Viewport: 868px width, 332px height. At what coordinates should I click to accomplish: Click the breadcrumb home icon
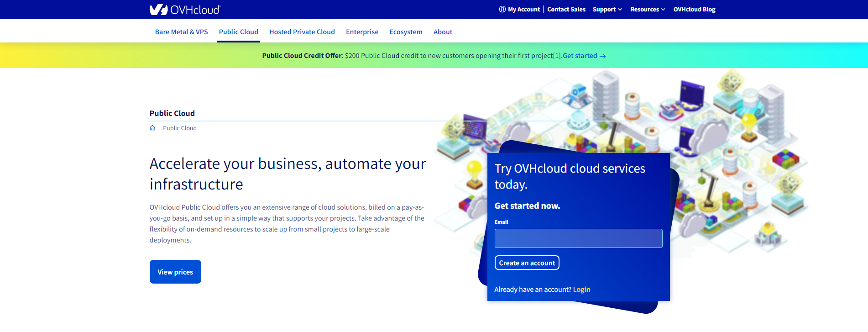(x=152, y=128)
